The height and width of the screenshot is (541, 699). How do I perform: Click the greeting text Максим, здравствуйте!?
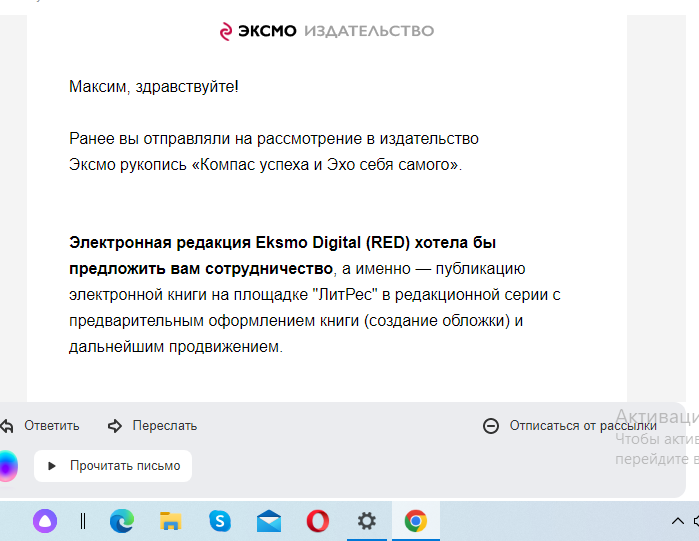pos(154,86)
